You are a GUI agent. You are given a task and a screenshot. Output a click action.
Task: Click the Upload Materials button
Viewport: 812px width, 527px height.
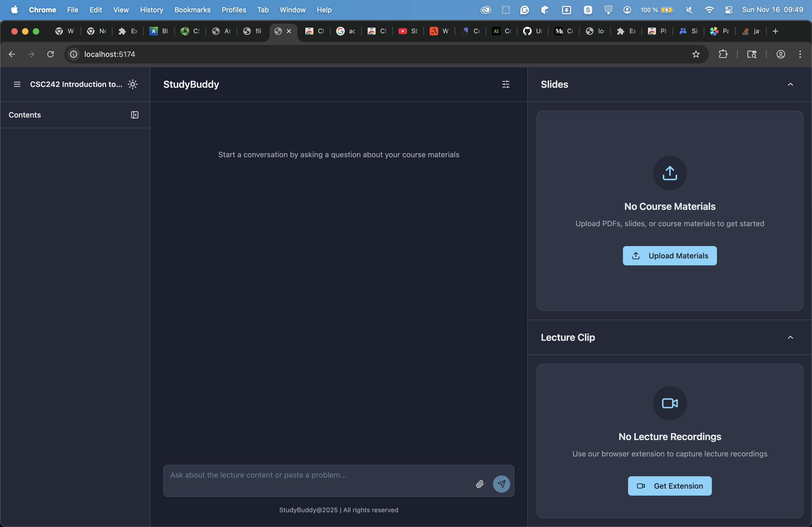[669, 256]
